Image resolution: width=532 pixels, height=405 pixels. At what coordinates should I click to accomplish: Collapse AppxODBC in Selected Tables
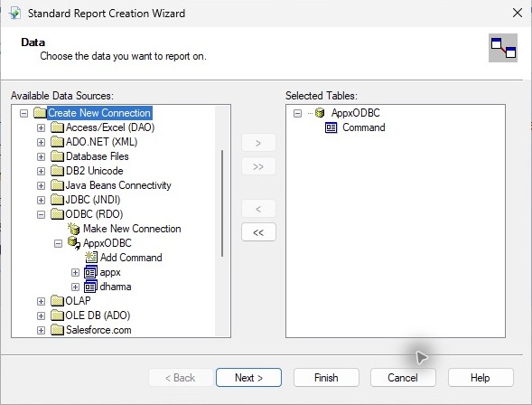click(297, 113)
